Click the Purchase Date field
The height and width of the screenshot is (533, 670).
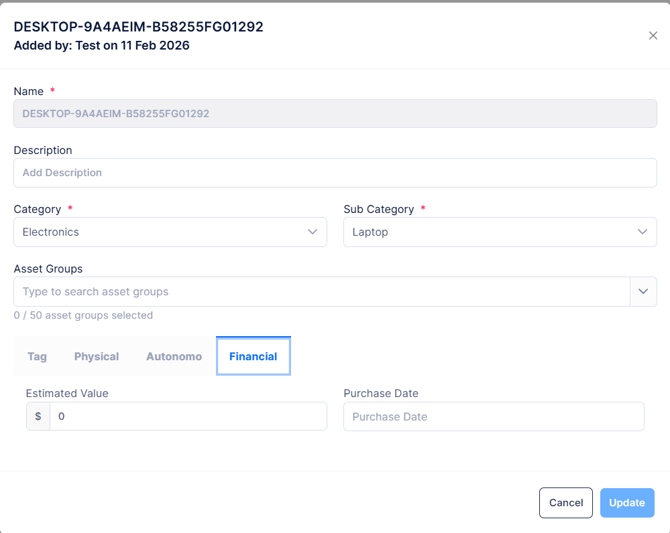[x=493, y=416]
